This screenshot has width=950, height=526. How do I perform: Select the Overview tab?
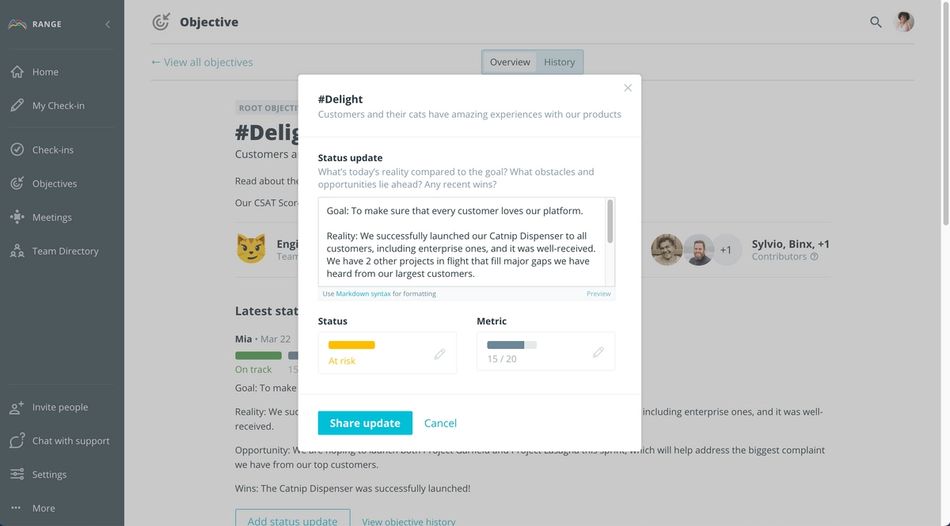pyautogui.click(x=510, y=62)
